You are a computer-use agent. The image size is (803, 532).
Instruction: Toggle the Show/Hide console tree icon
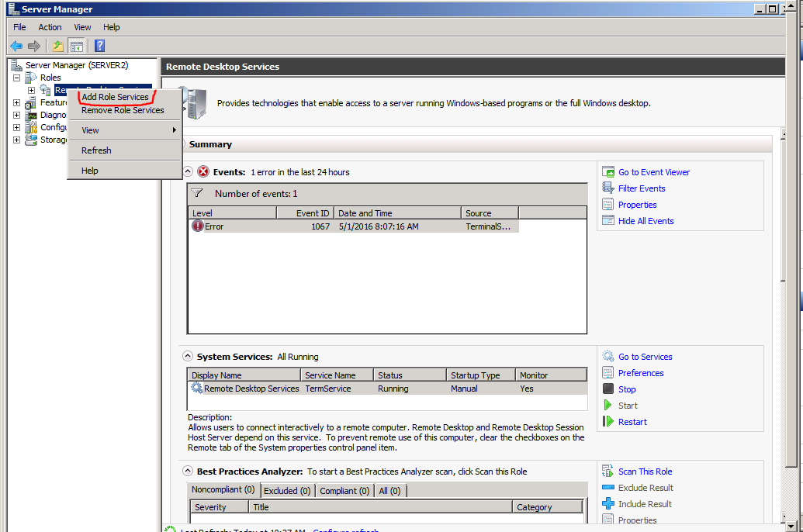pos(77,46)
